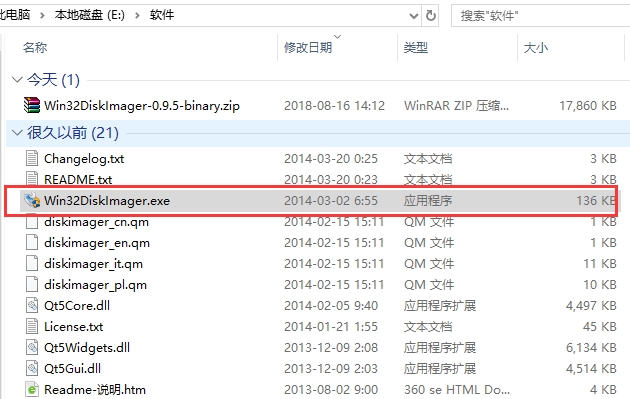
Task: Click the 4,497 KB size of Qt5Core.dll
Action: pos(591,305)
